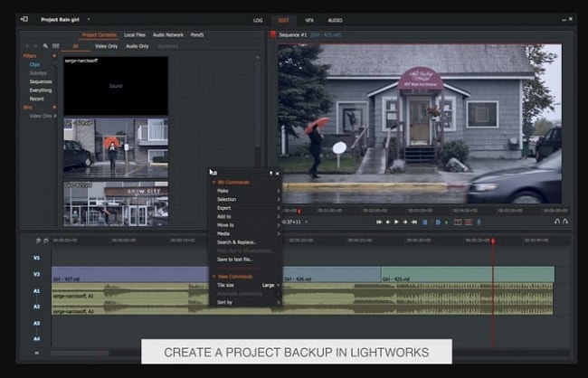Open the Media submenu
The height and width of the screenshot is (378, 588).
pos(246,234)
